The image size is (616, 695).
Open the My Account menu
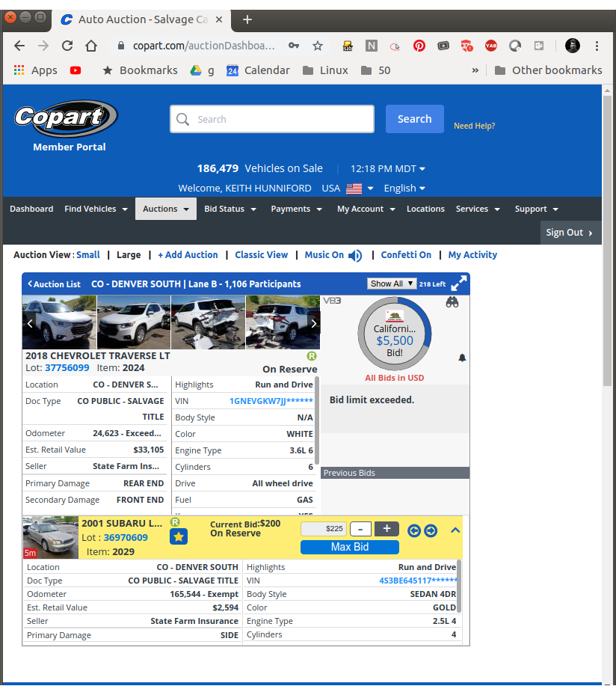[366, 209]
